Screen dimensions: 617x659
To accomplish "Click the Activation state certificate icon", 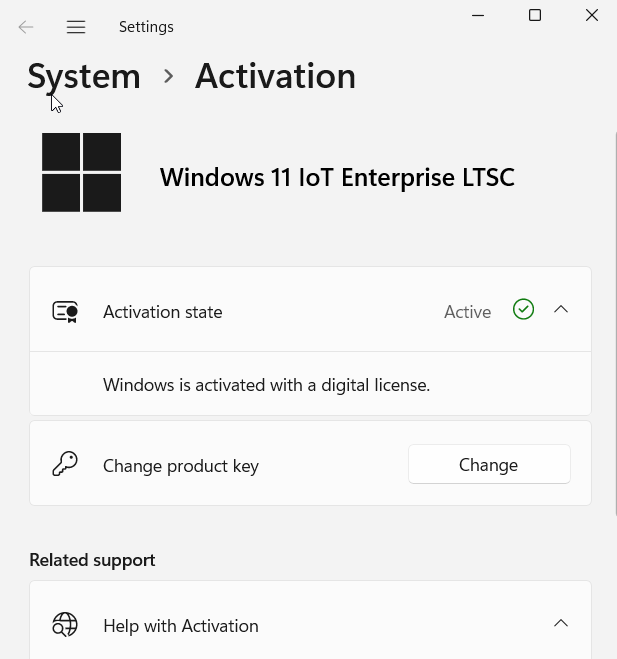I will 65,312.
